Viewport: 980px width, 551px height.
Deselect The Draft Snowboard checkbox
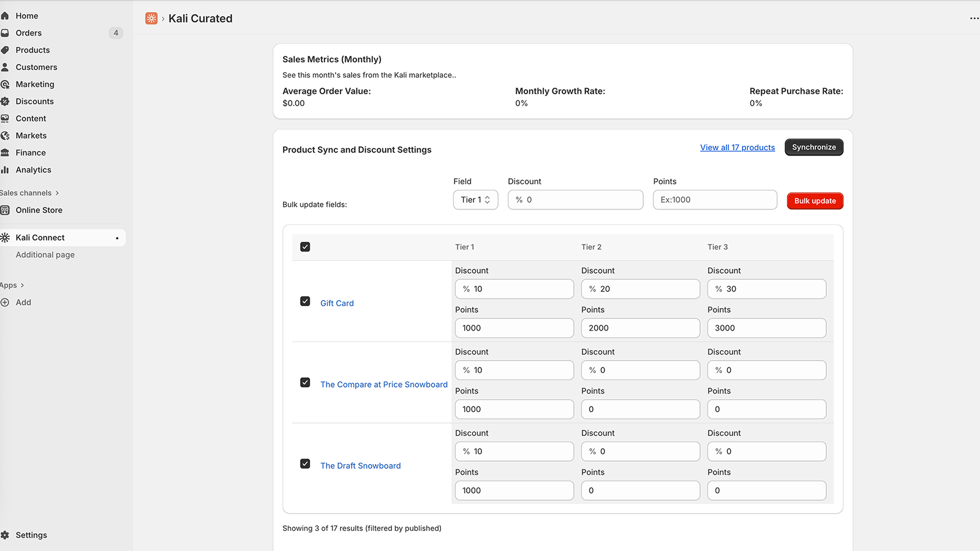[305, 464]
